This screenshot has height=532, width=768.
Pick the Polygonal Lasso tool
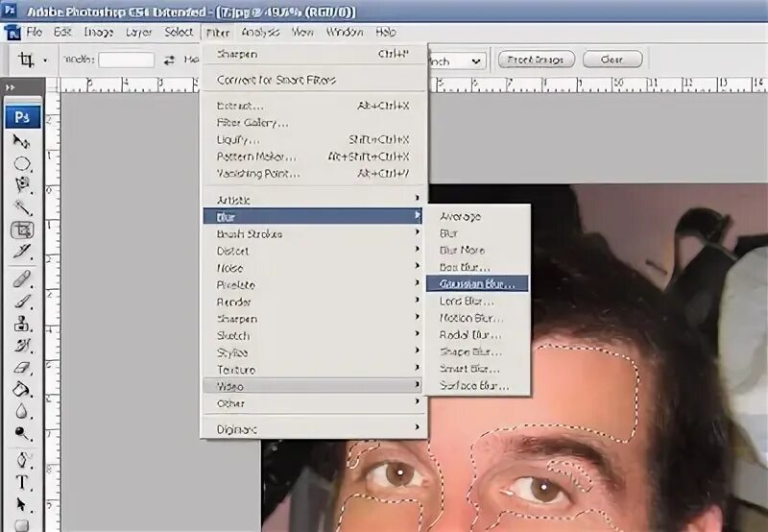click(21, 185)
